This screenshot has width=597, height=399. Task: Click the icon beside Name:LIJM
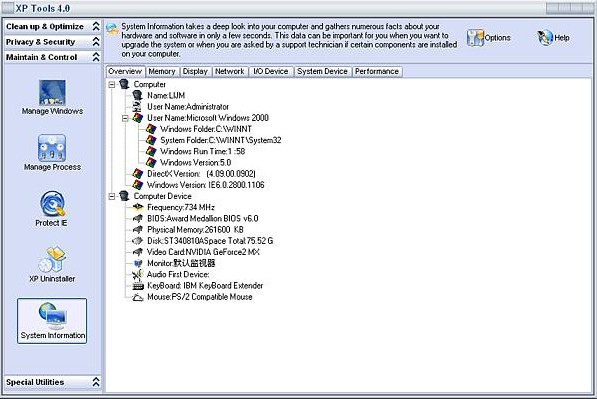[x=137, y=96]
